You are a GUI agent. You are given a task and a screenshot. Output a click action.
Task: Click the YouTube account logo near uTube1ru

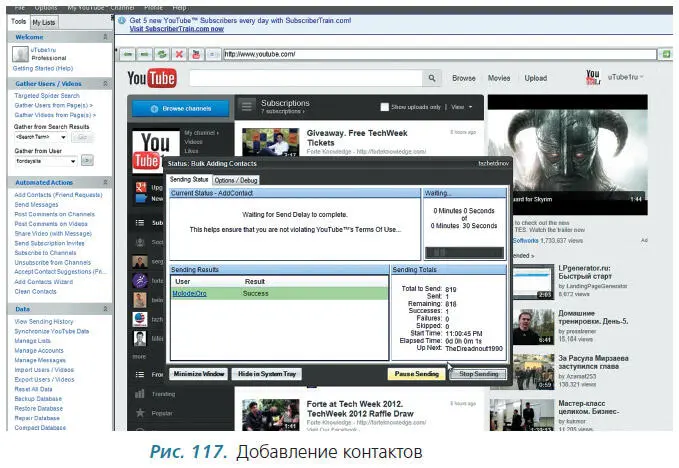593,77
